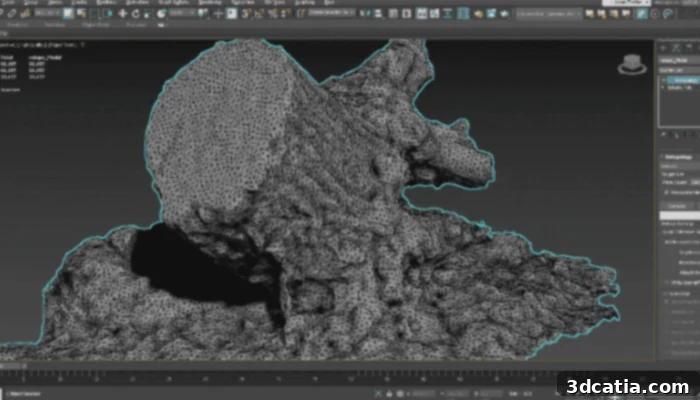This screenshot has width=700, height=400.
Task: Open the Sign In dropdown
Action: (x=626, y=2)
